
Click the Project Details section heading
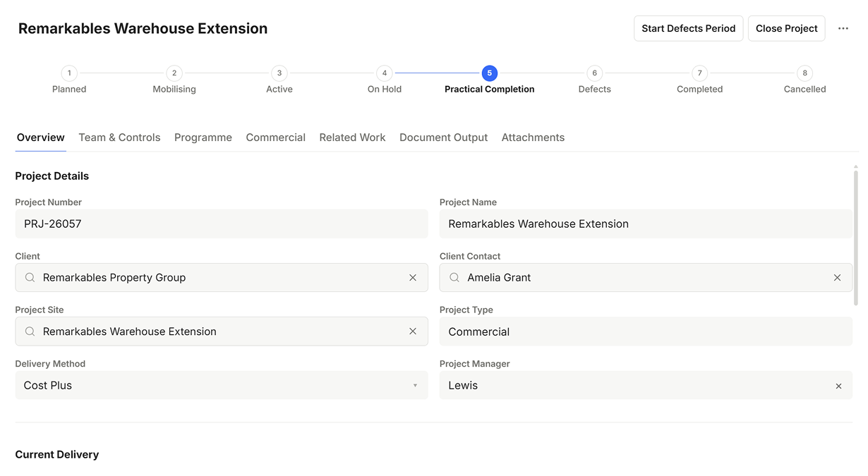tap(52, 176)
